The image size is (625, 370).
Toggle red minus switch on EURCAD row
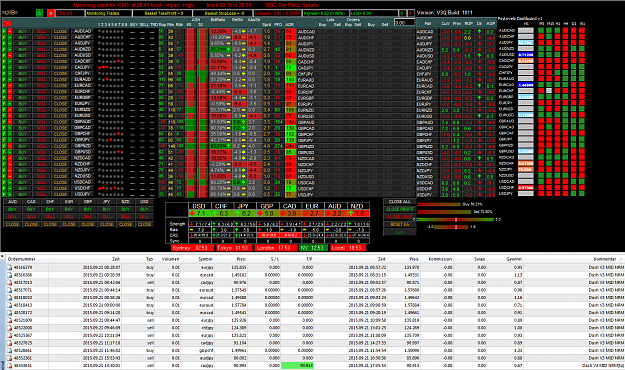coord(10,86)
